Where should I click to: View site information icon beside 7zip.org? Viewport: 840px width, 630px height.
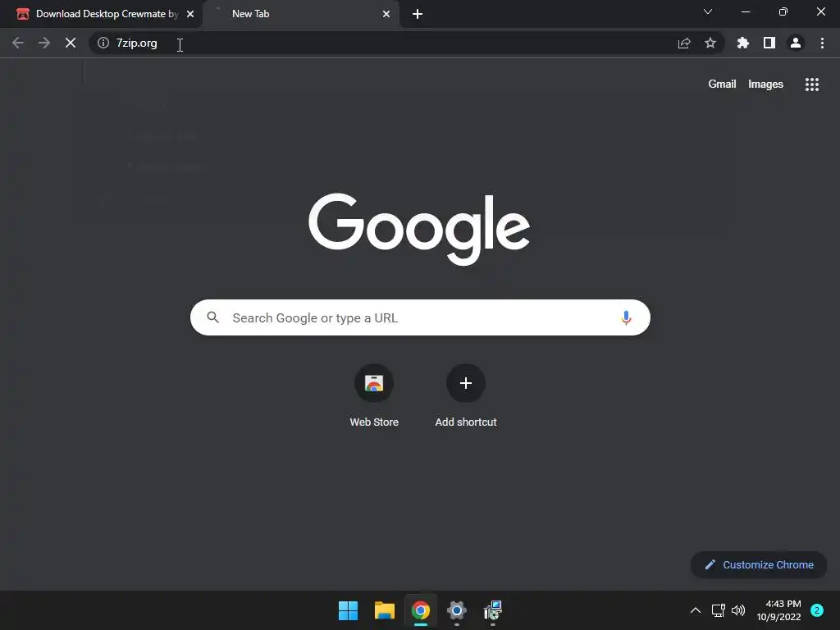pos(103,43)
